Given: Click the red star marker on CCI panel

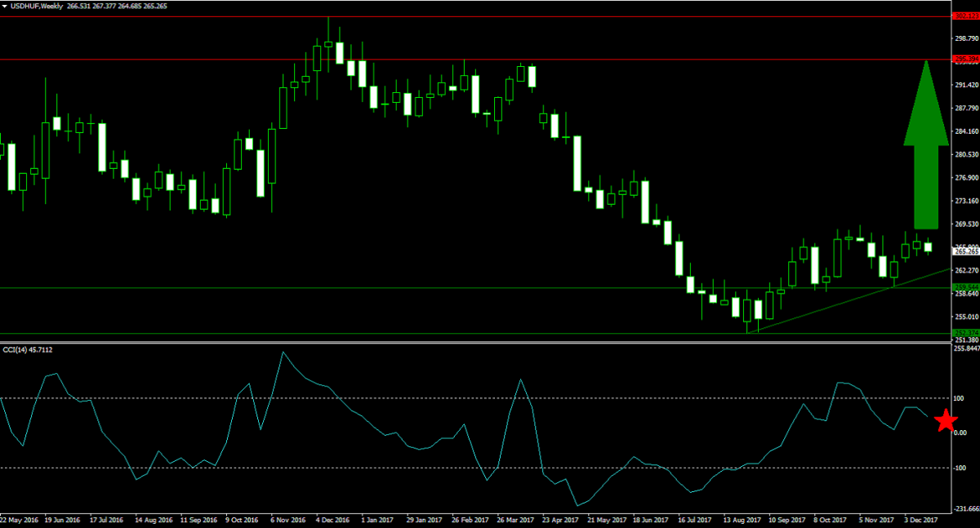Looking at the screenshot, I should pyautogui.click(x=945, y=420).
